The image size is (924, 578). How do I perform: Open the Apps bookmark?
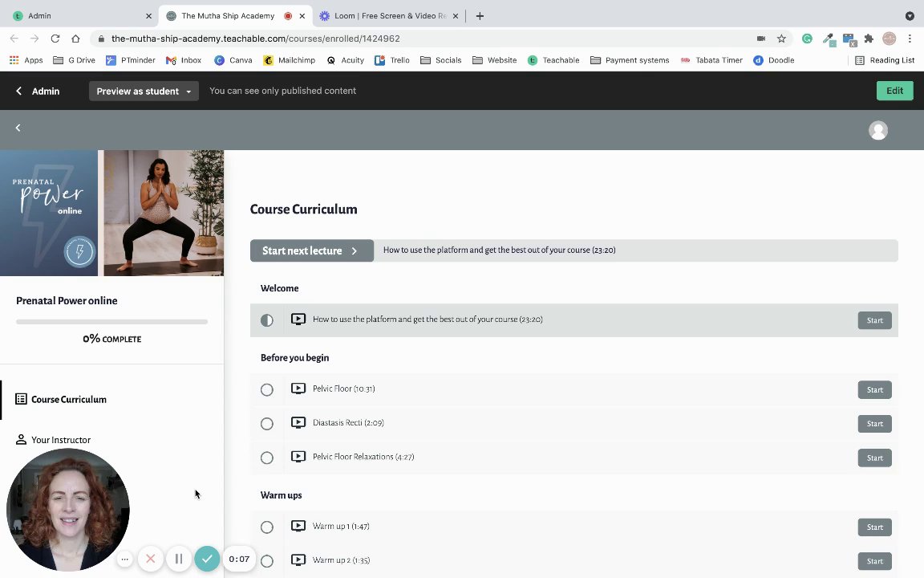click(x=26, y=60)
